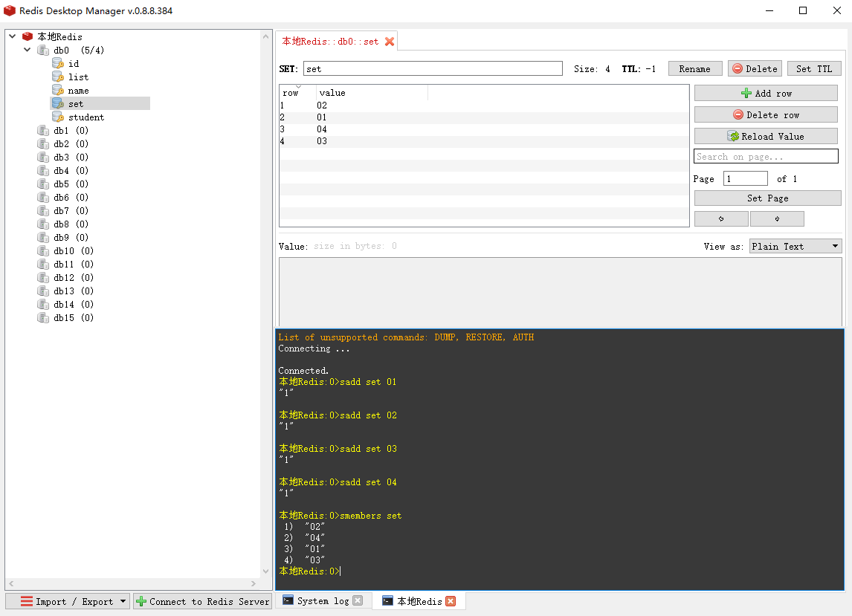The height and width of the screenshot is (616, 852).
Task: Click the db1 database icon
Action: tap(43, 130)
